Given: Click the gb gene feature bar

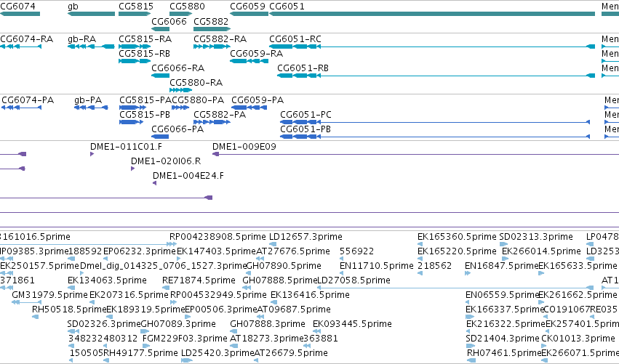Looking at the screenshot, I should (91, 14).
